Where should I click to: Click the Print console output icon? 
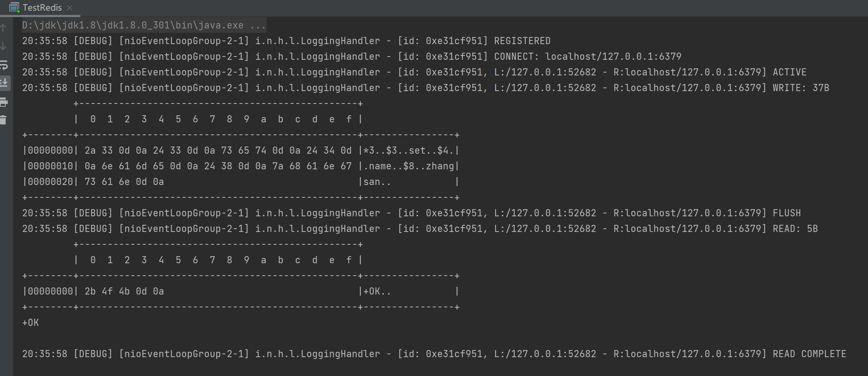click(4, 102)
